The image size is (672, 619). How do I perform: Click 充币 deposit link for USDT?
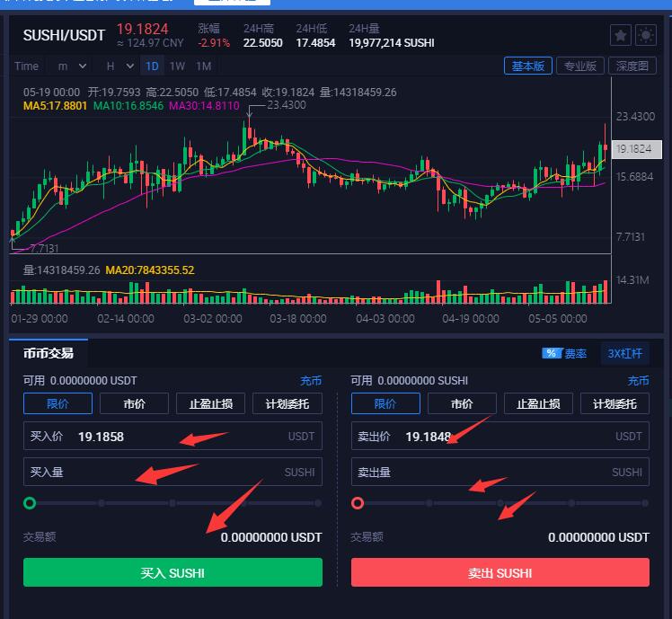tap(311, 381)
